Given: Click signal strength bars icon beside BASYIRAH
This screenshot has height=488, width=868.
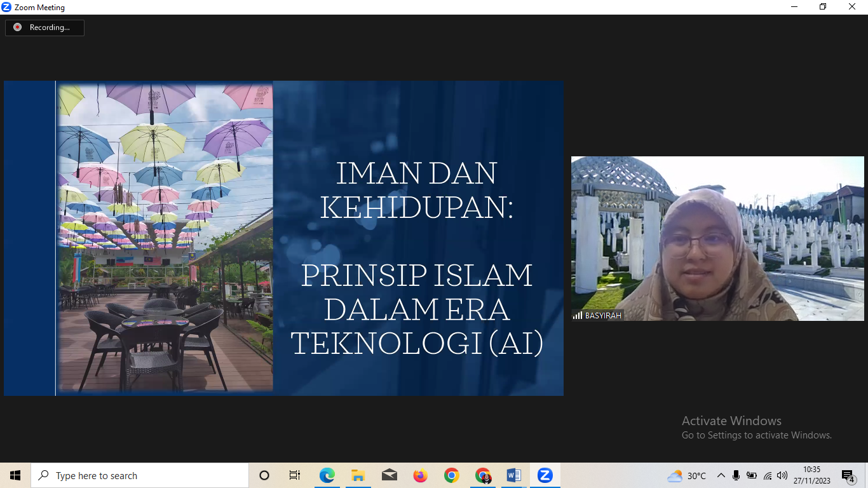Looking at the screenshot, I should pos(578,315).
